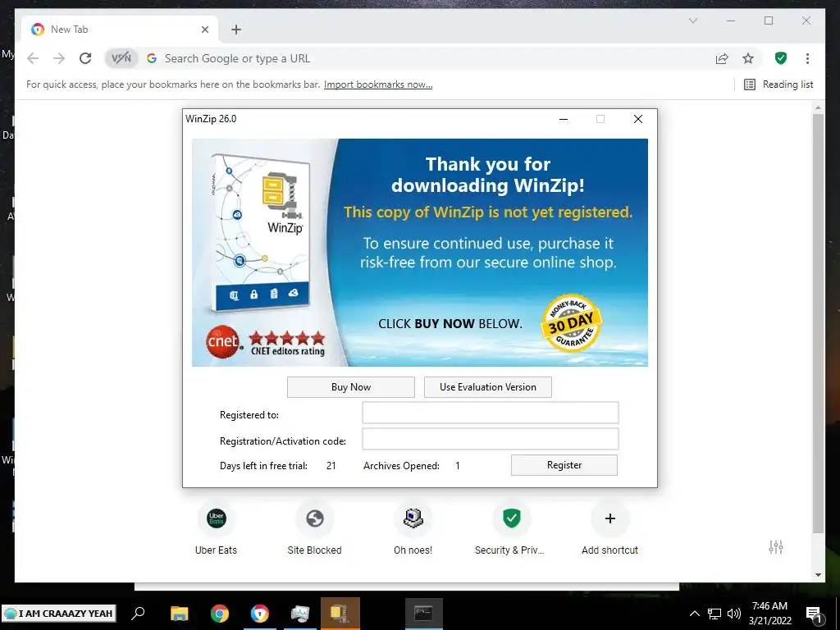Open the Security & Priv... shortcut
The height and width of the screenshot is (630, 840).
tap(509, 527)
